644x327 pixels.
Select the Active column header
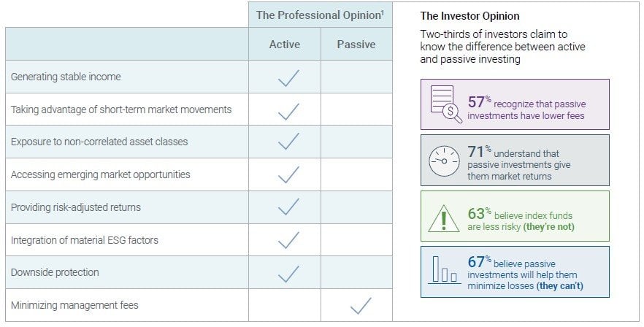pyautogui.click(x=284, y=45)
